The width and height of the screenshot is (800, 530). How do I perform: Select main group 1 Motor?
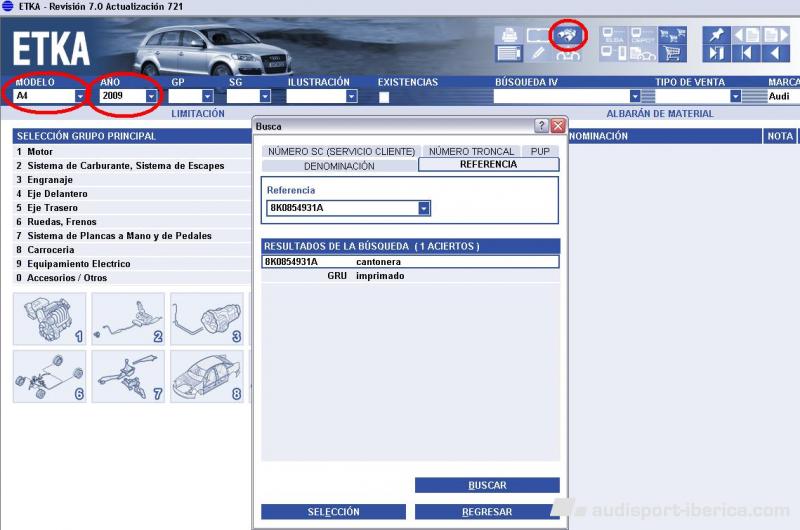[132, 152]
